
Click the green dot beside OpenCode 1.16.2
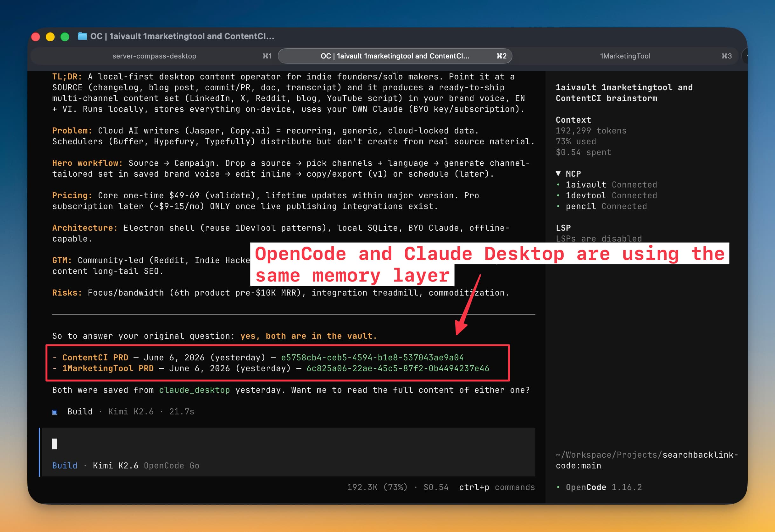(x=558, y=487)
